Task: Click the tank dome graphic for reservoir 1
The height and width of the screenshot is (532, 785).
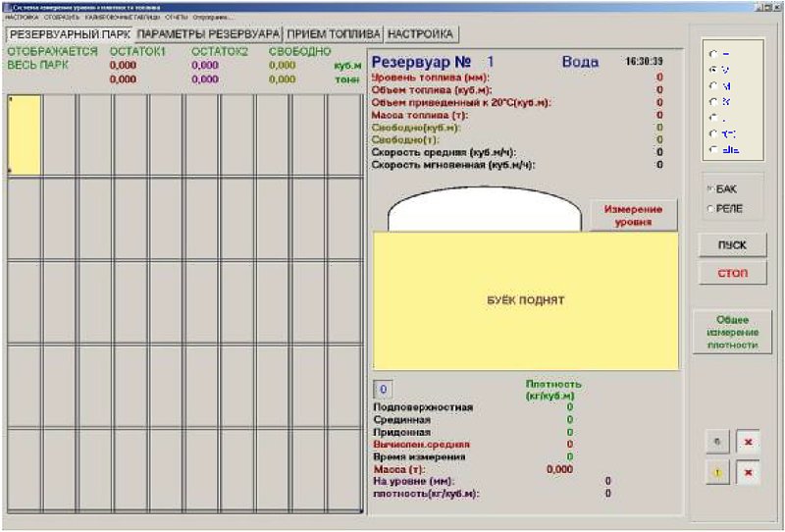Action: click(484, 209)
